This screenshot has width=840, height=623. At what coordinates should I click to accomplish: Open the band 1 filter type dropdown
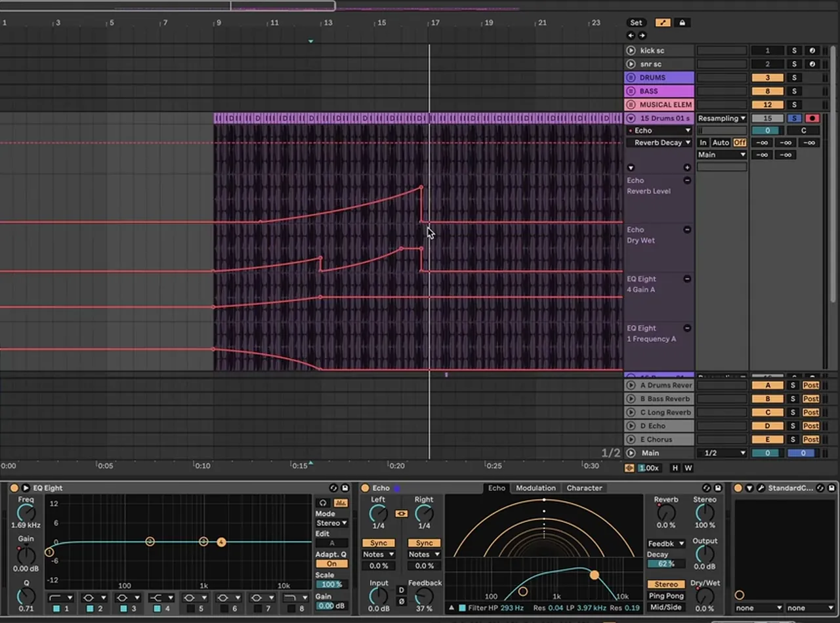click(x=61, y=598)
